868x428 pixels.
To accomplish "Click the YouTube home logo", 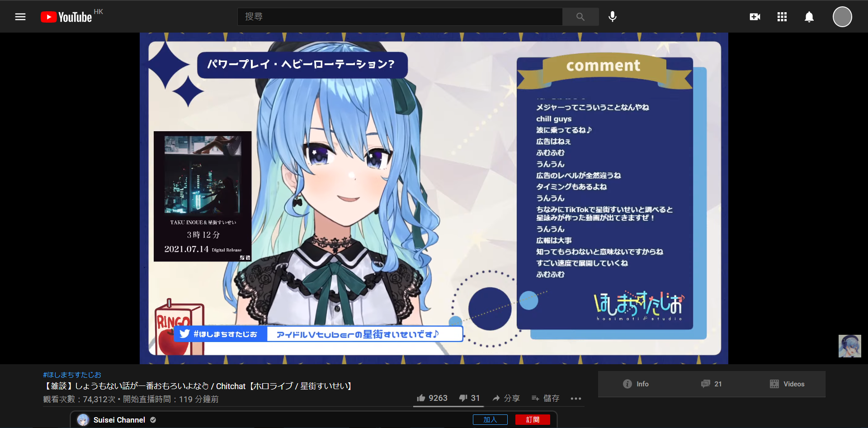I will click(66, 17).
